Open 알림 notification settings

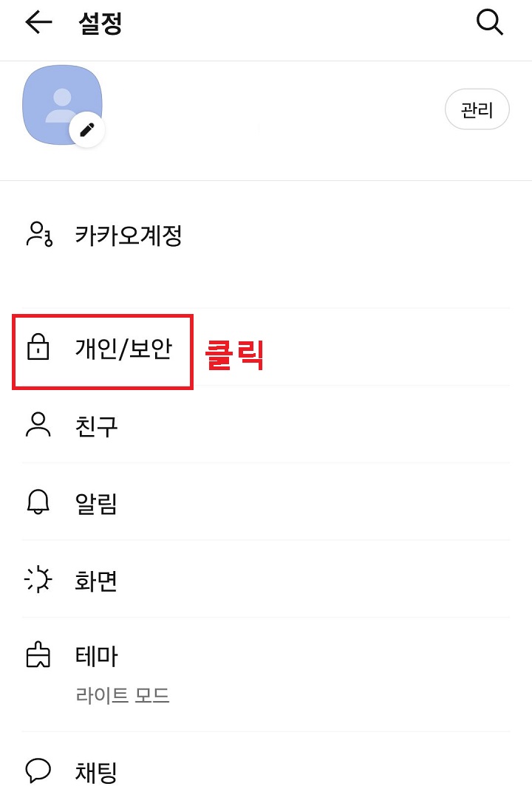coord(98,502)
